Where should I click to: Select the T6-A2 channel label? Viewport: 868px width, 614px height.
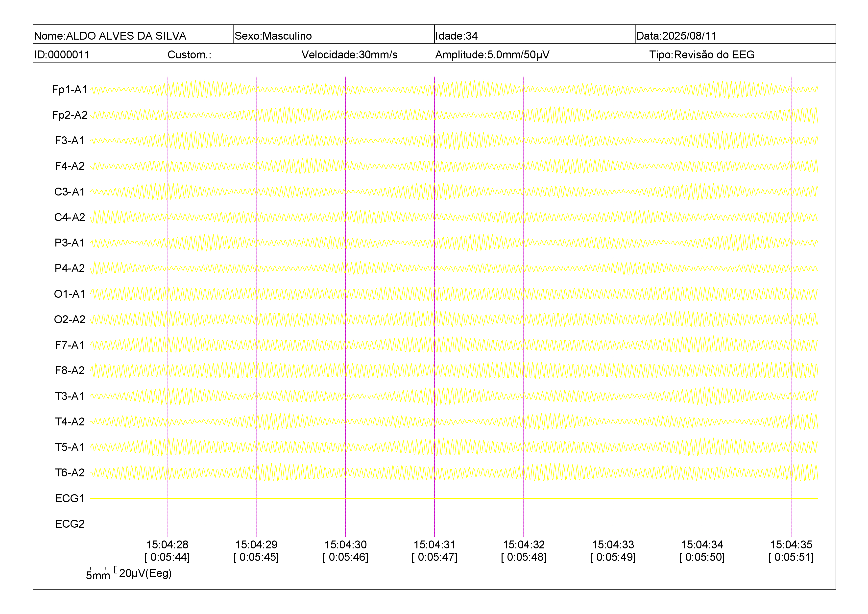tap(70, 473)
